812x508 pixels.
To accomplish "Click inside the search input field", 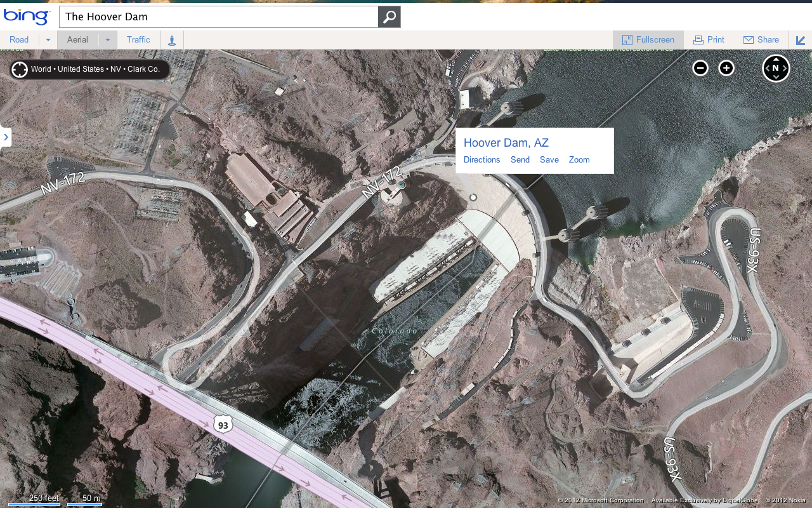I will pyautogui.click(x=218, y=17).
